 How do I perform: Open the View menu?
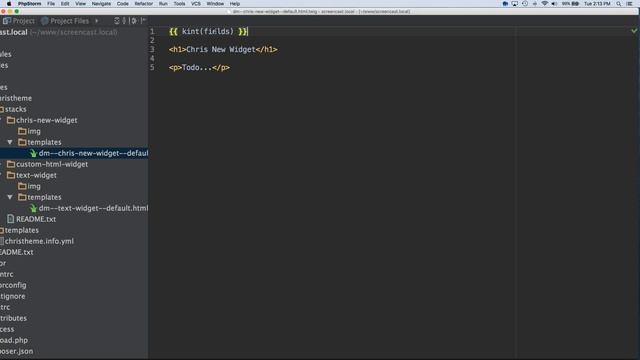[80, 4]
